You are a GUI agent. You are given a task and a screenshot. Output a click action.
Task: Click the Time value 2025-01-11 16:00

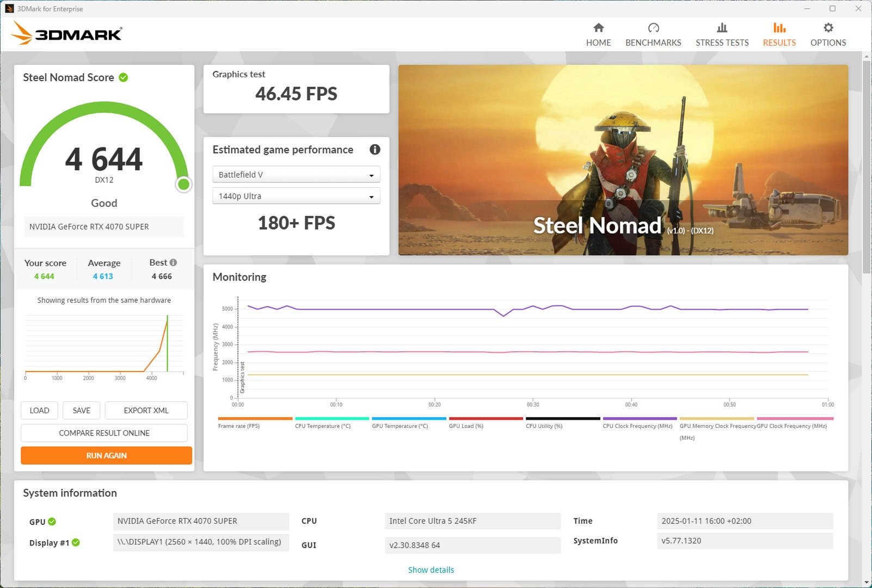pyautogui.click(x=745, y=521)
